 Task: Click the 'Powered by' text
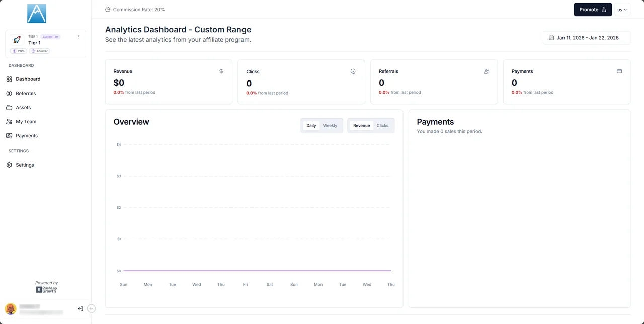coord(46,283)
